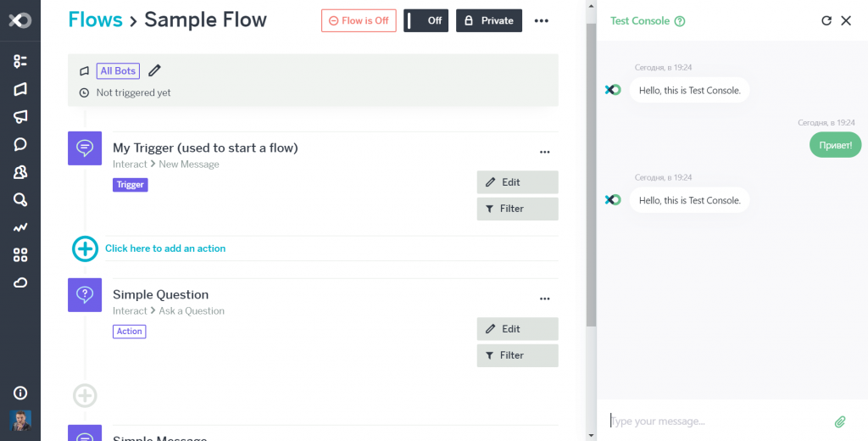The width and height of the screenshot is (868, 441).
Task: Click the Type your message input field
Action: point(716,421)
